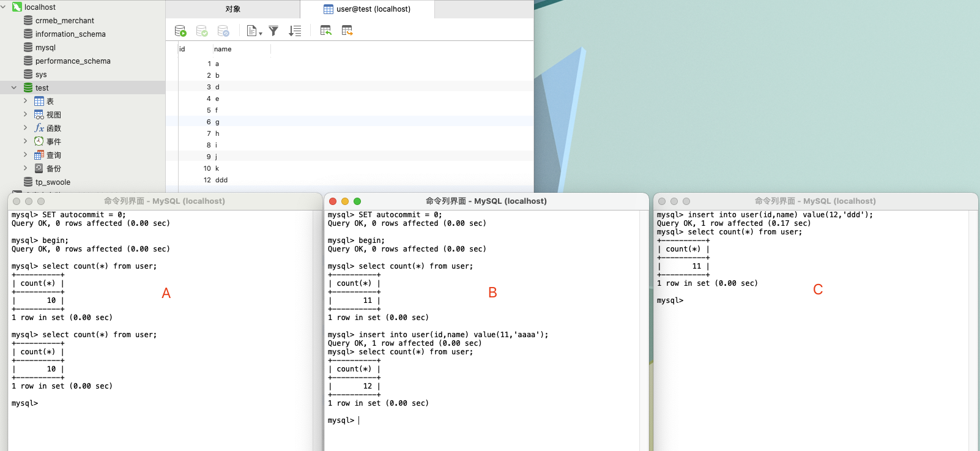This screenshot has height=451, width=980.
Task: Click the green test database icon
Action: (x=28, y=88)
